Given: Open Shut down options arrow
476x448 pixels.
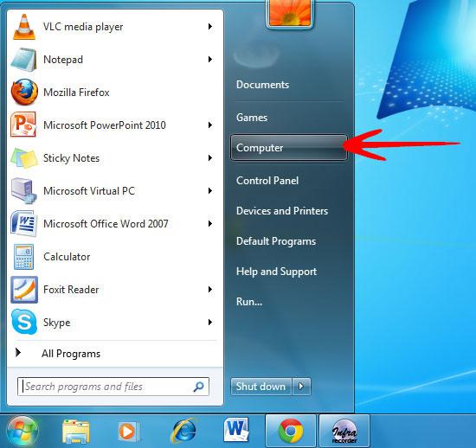Looking at the screenshot, I should (x=301, y=386).
